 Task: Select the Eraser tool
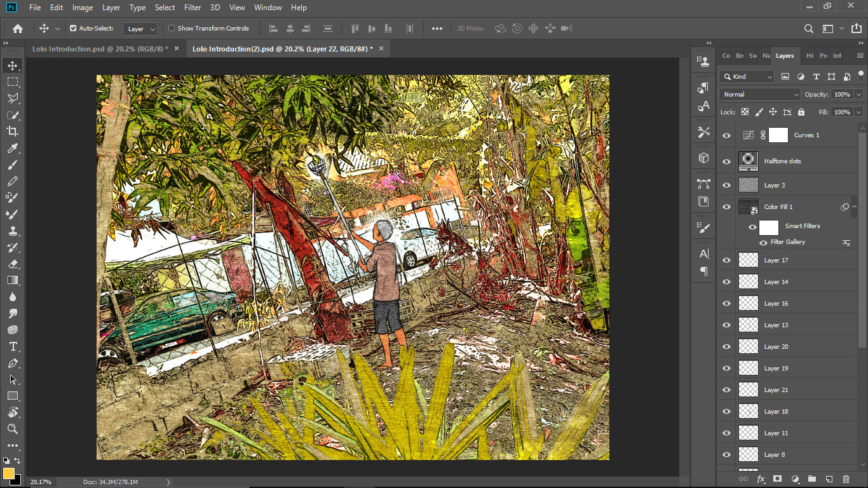point(12,264)
